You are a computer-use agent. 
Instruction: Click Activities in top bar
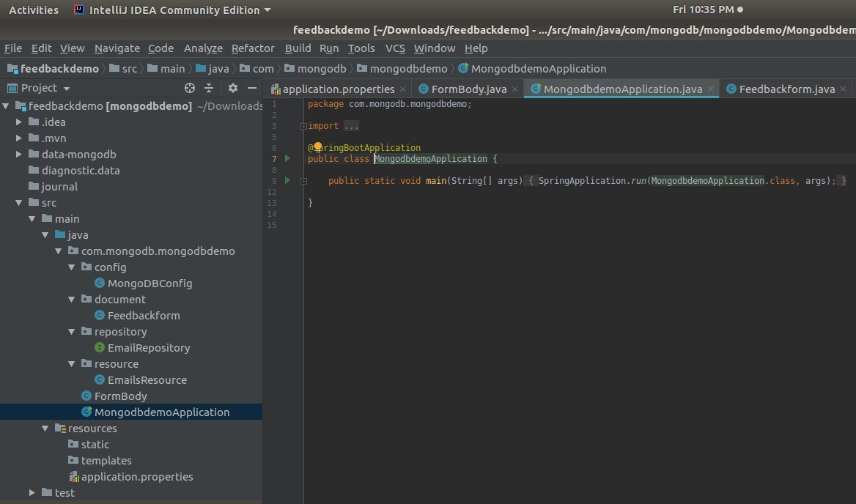[34, 10]
